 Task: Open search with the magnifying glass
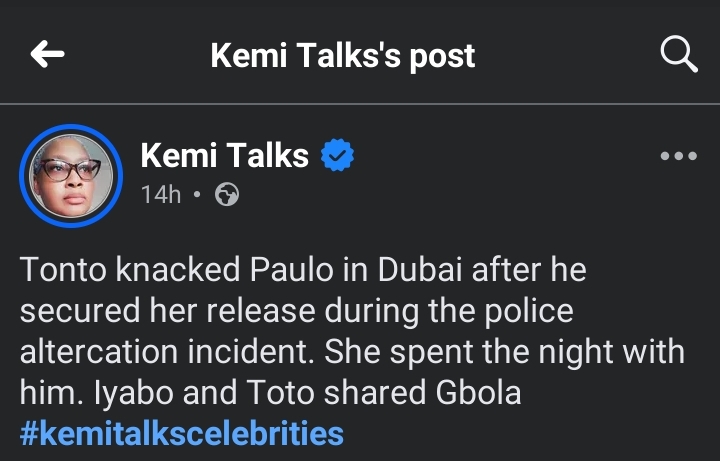coord(679,55)
